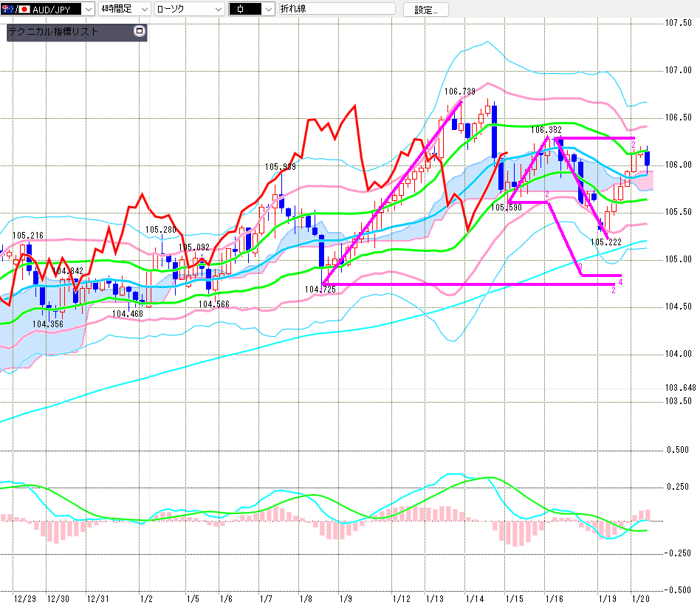Viewport: 700px width, 605px height.
Task: Click the 0.250 level on the MACD scale
Action: click(679, 486)
